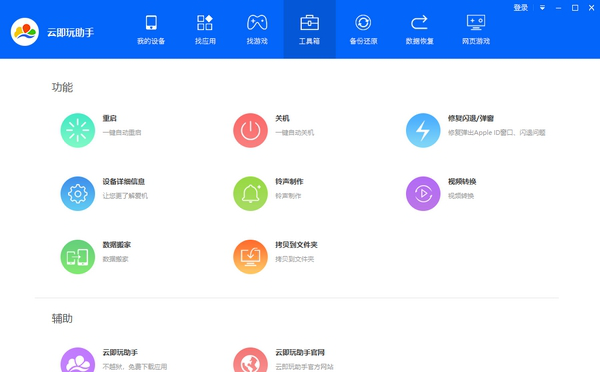Screen dimensions: 600x386
Task: Click the 修复闪退/弹窗 title text
Action: 471,118
